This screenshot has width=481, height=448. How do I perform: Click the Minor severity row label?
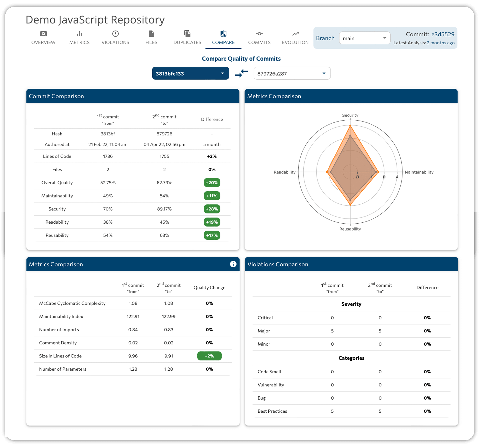point(264,344)
